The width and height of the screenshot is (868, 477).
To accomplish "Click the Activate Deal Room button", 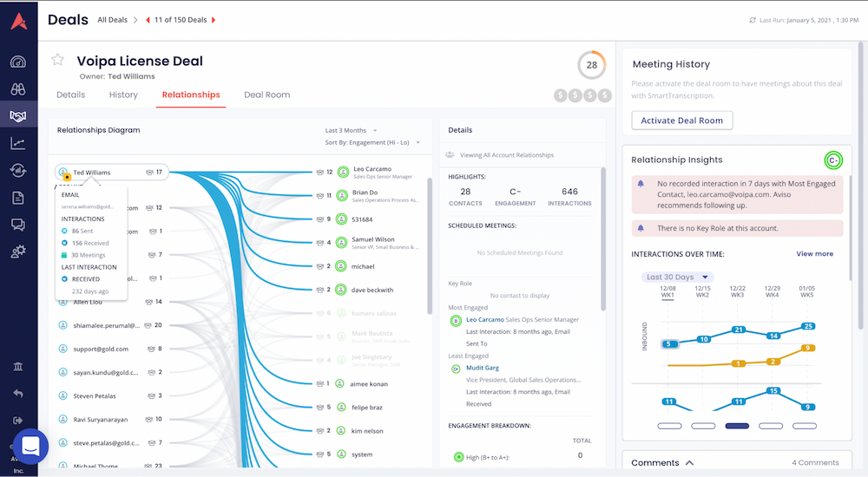I will [681, 121].
